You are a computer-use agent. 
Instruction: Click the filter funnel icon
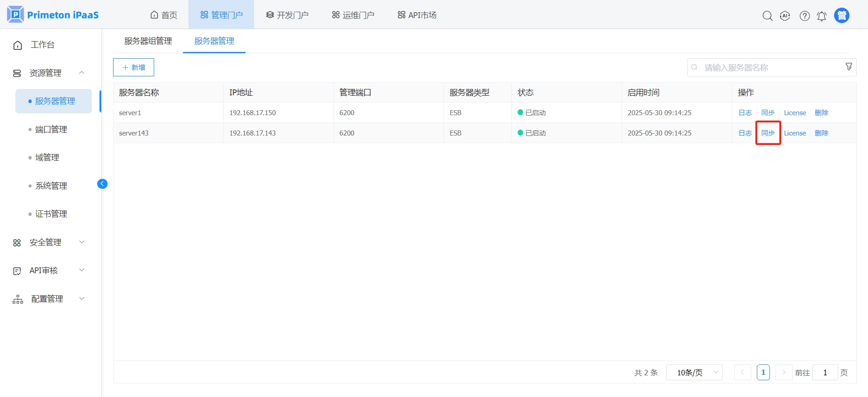click(849, 67)
